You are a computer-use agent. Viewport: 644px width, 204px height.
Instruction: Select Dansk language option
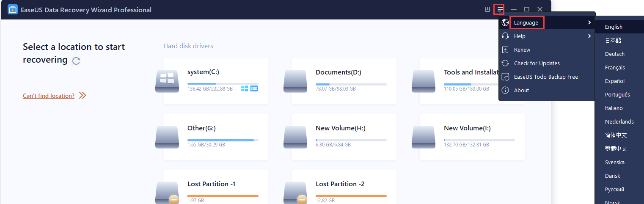[x=619, y=176]
